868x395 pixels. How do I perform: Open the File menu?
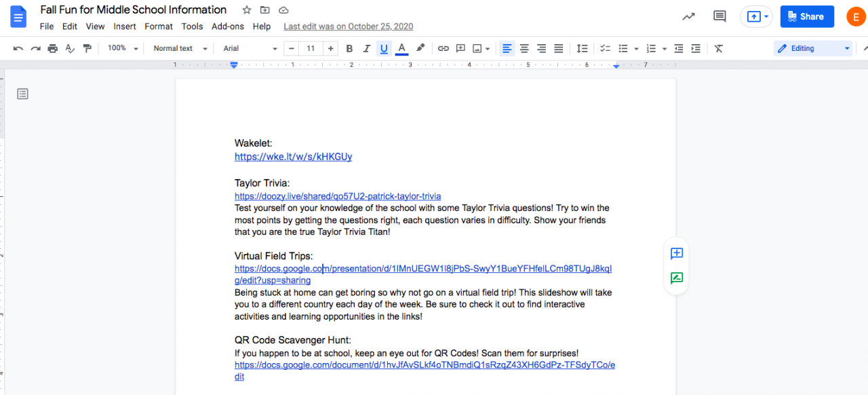coord(47,26)
